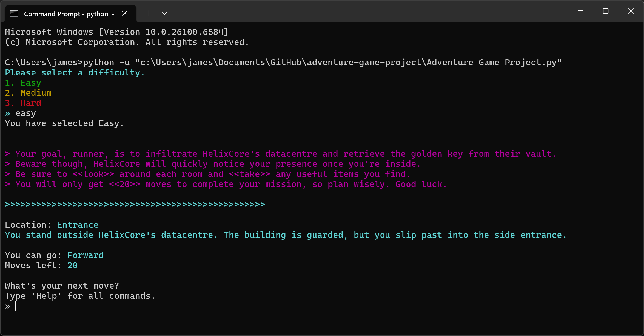Close the terminal window

tap(631, 11)
